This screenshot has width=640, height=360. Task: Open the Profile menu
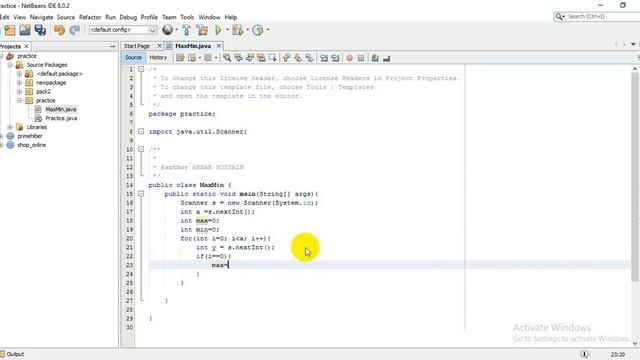tap(149, 17)
